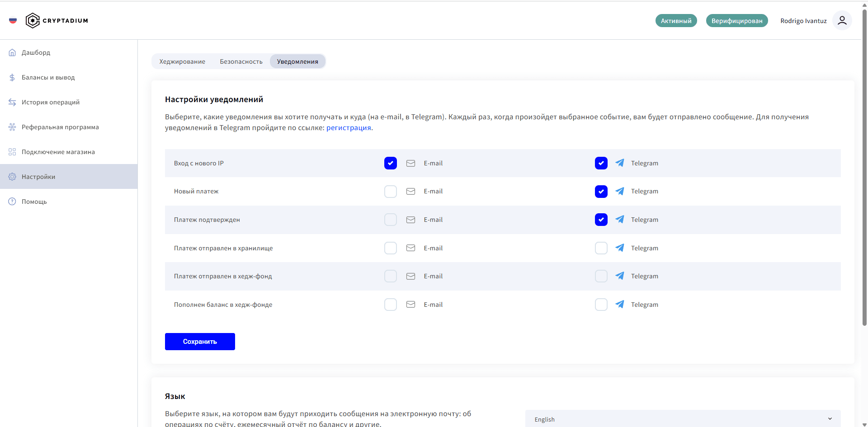Enable Telegram for Платеж отправлен в хедж-фонд
Image resolution: width=868 pixels, height=427 pixels.
[601, 276]
